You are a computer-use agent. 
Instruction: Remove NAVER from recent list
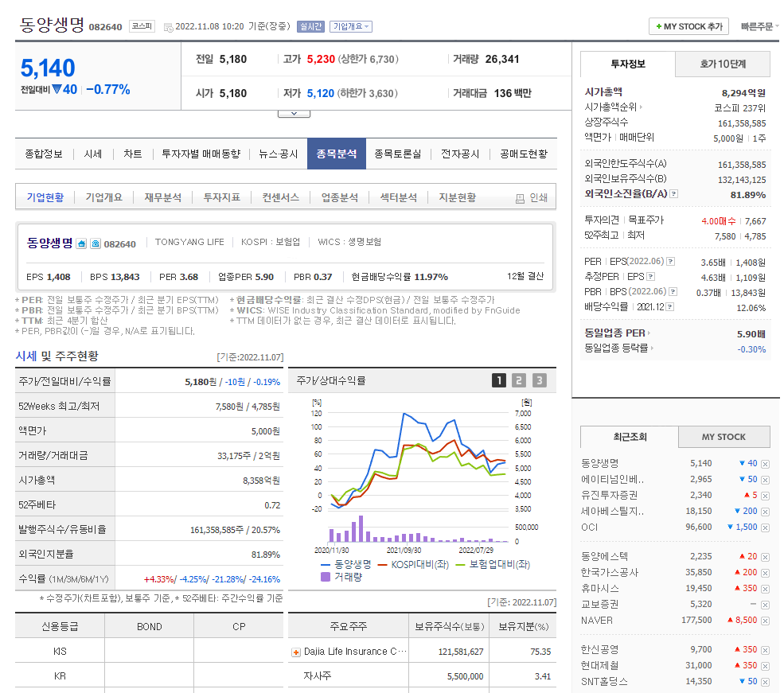tap(765, 621)
